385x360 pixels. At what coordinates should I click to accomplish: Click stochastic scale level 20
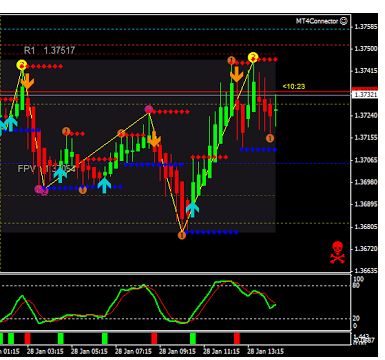point(356,318)
